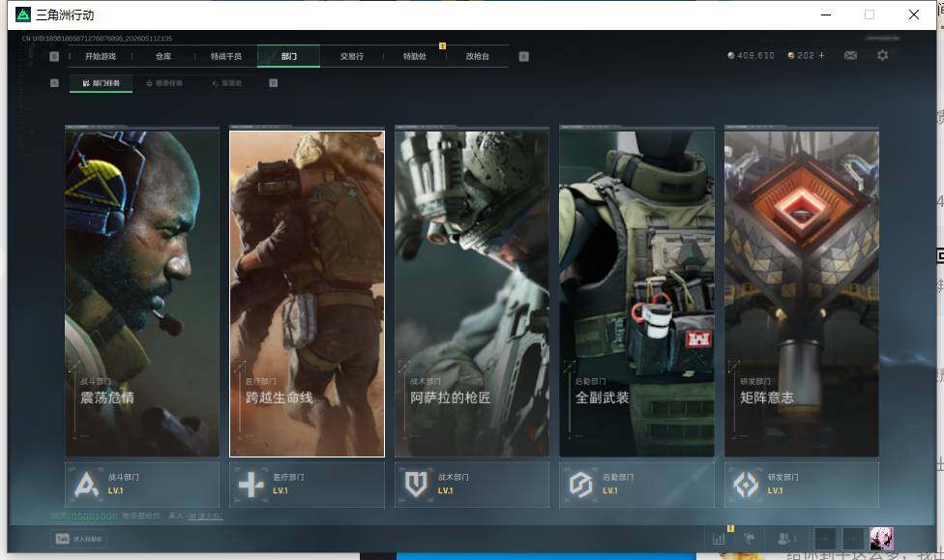Image resolution: width=944 pixels, height=560 pixels.
Task: Click the next-tab key icon right of 改枪台
Action: point(524,56)
